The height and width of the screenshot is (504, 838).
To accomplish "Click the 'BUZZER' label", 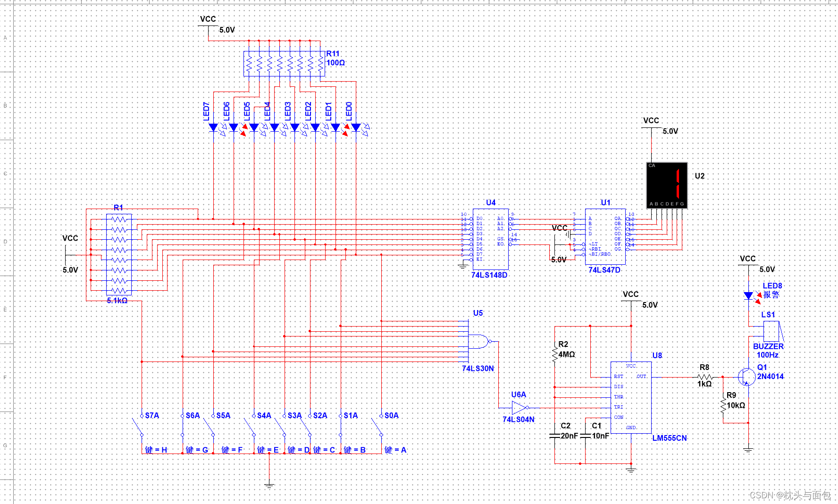I will pyautogui.click(x=768, y=346).
